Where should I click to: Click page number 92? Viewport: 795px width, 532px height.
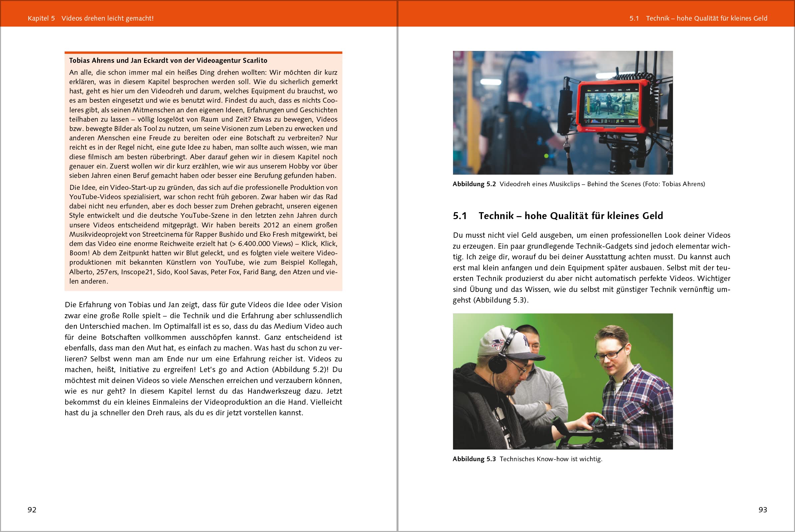(32, 510)
